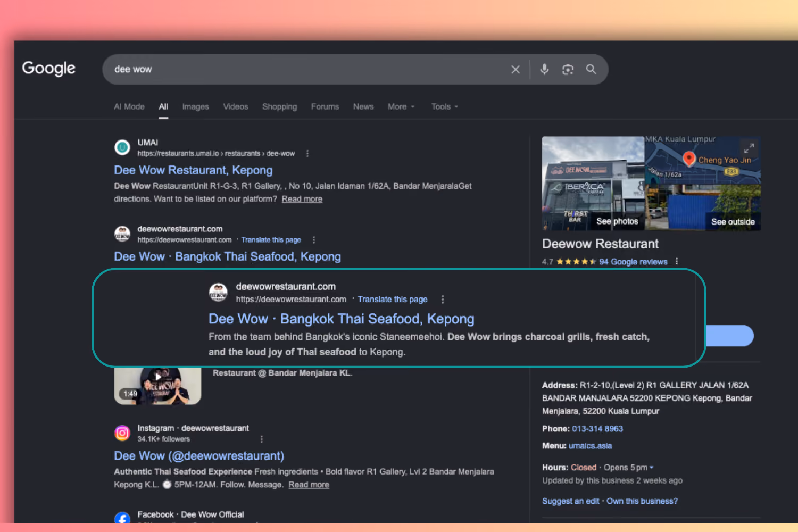Click the Instagram · deewowrestaurant source label
The image size is (798, 532).
click(193, 428)
